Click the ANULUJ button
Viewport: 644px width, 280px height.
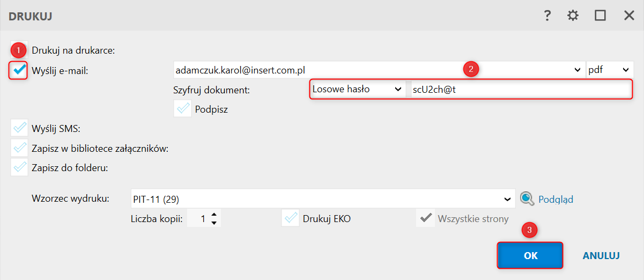tap(601, 256)
